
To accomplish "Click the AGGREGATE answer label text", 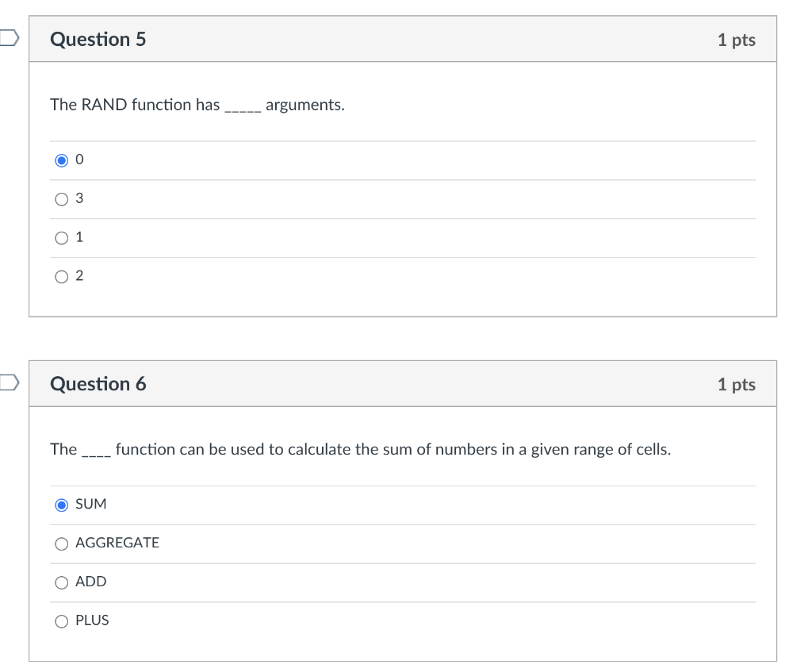I will (x=117, y=543).
